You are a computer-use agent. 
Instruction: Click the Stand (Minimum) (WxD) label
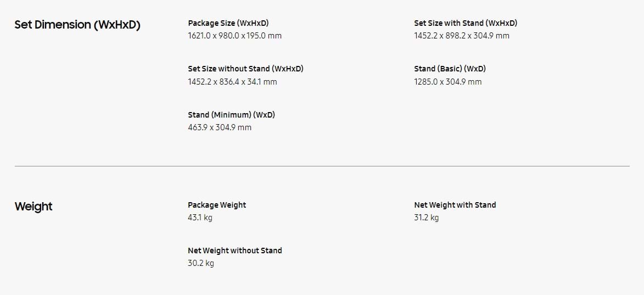[231, 115]
